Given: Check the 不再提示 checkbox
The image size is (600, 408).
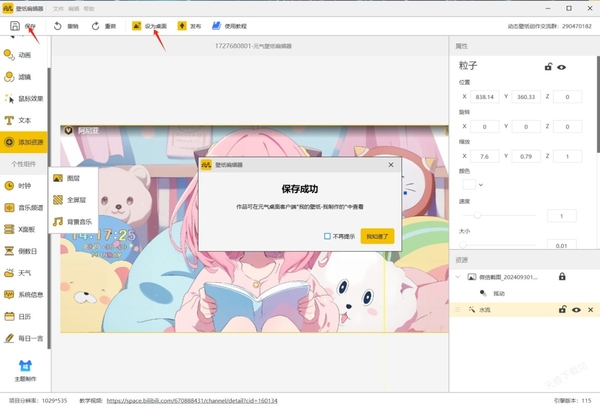Looking at the screenshot, I should [x=327, y=236].
